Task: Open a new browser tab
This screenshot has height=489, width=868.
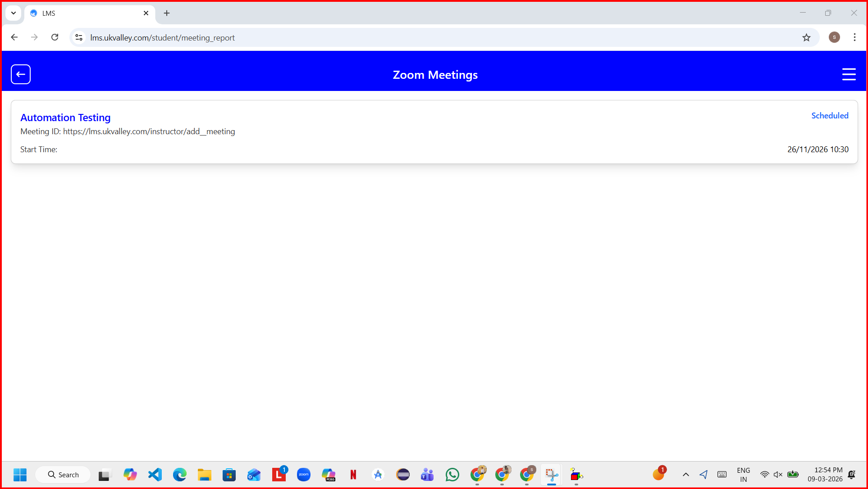Action: coord(167,13)
